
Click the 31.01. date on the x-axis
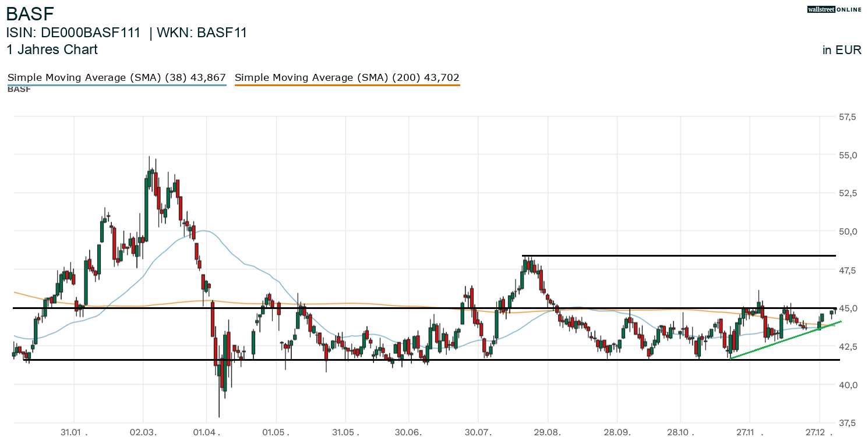tap(73, 432)
